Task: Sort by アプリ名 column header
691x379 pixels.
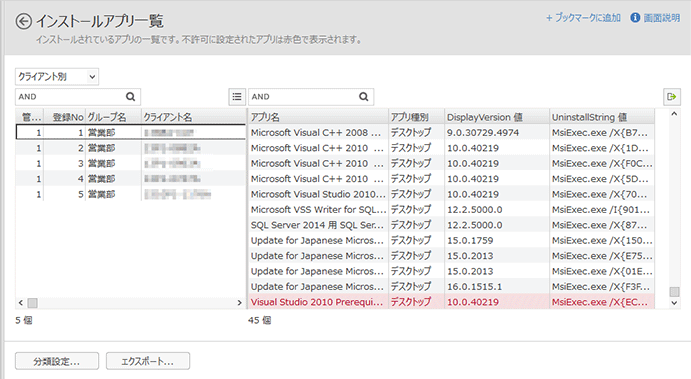Action: point(318,117)
